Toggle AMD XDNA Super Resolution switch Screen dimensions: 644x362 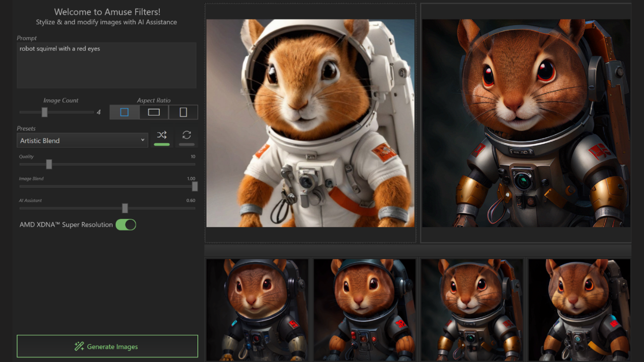point(126,225)
